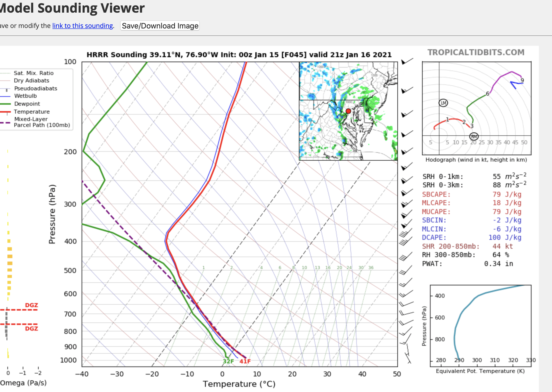The width and height of the screenshot is (552, 392).
Task: Click the wind barb at the 100 hPa level
Action: click(x=407, y=61)
